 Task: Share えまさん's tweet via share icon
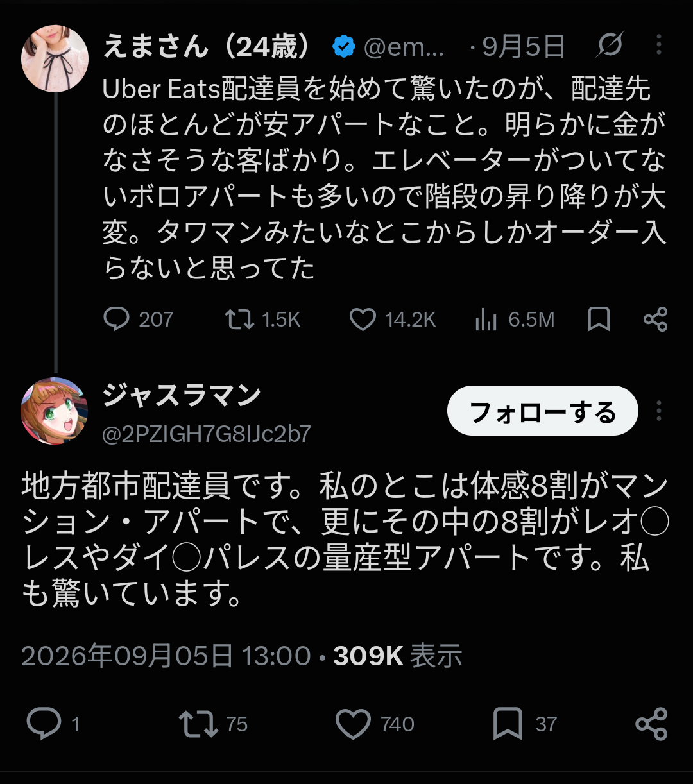click(x=655, y=319)
